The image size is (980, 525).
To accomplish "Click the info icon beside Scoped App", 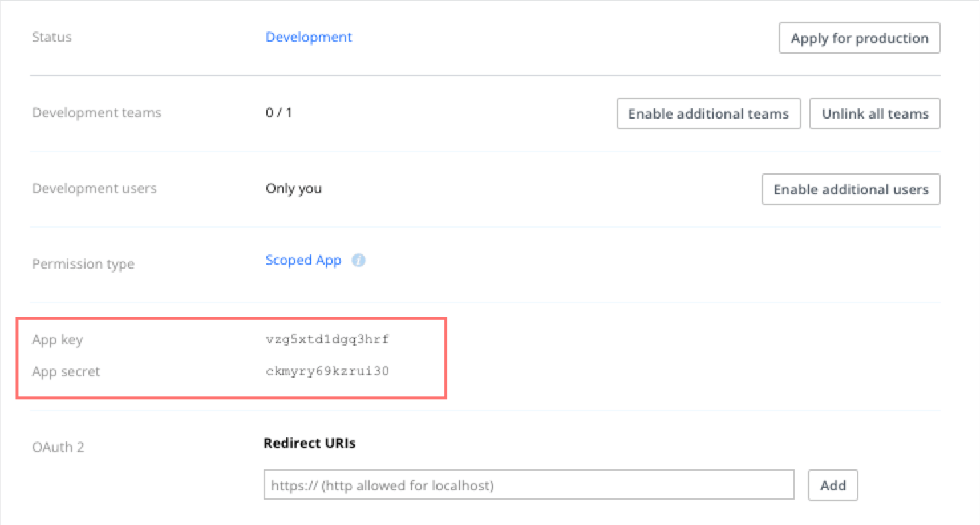I will click(x=359, y=261).
